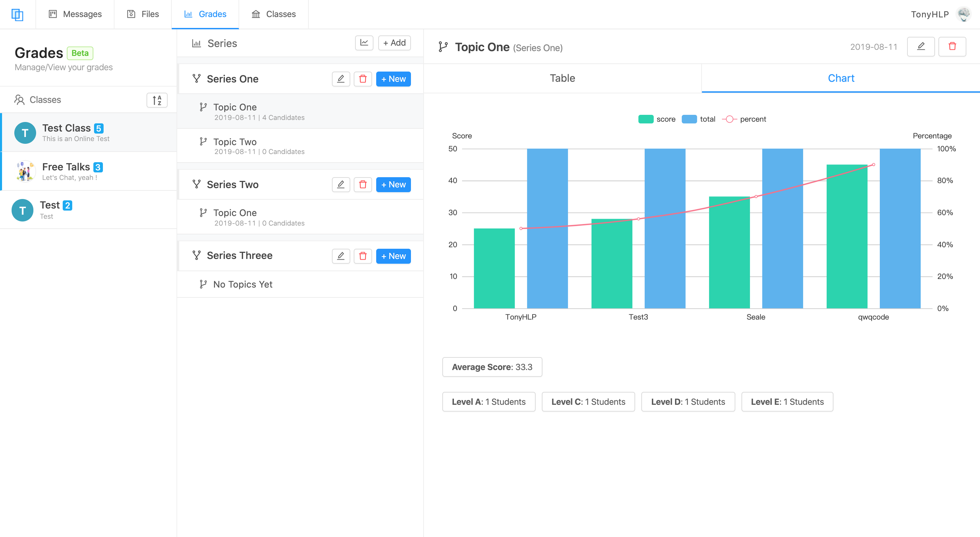Click the edit pencil icon for Topic One

coord(921,46)
